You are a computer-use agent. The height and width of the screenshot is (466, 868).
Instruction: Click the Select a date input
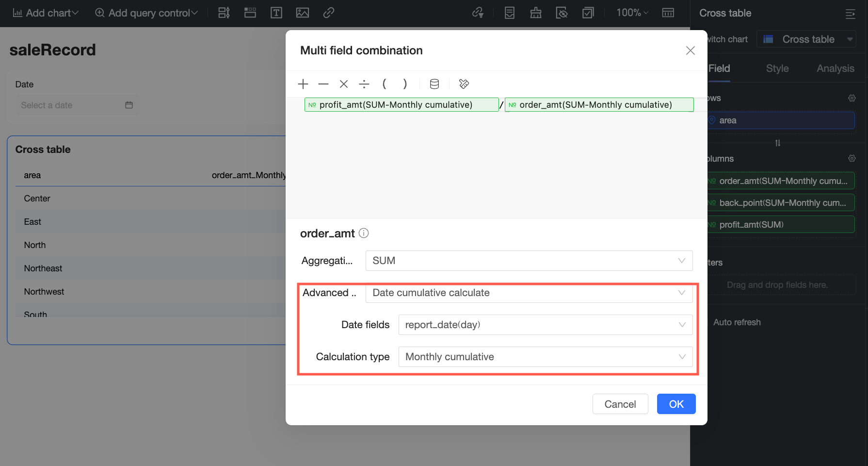(x=77, y=105)
